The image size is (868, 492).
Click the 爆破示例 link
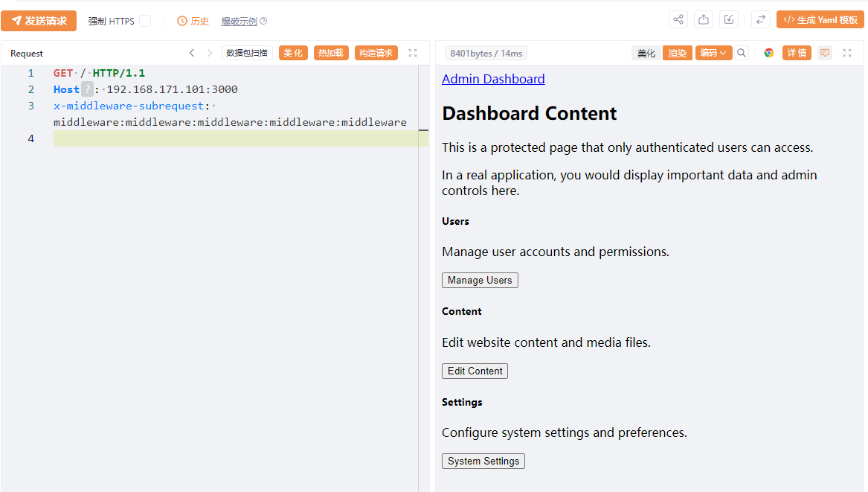pyautogui.click(x=239, y=22)
